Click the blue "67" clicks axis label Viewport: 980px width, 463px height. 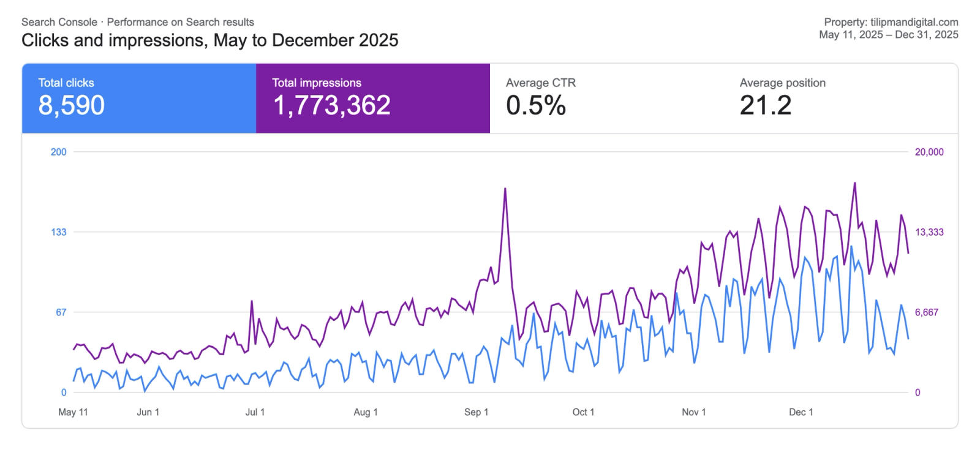[x=61, y=312]
